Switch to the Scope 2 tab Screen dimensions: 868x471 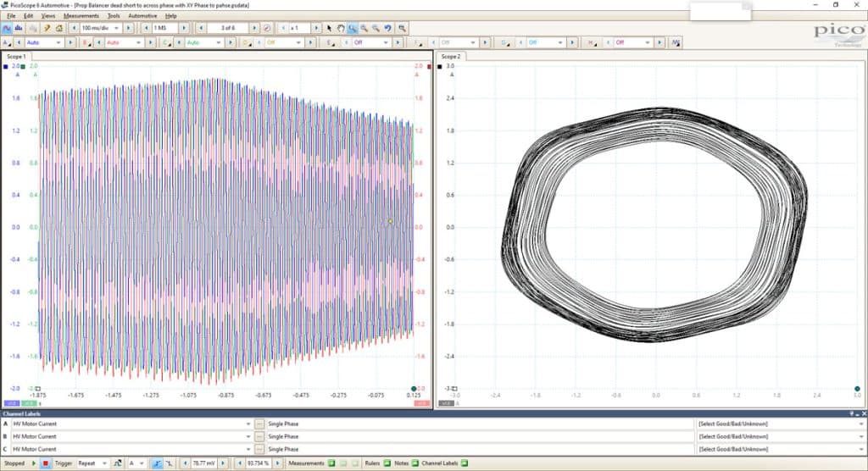point(451,57)
